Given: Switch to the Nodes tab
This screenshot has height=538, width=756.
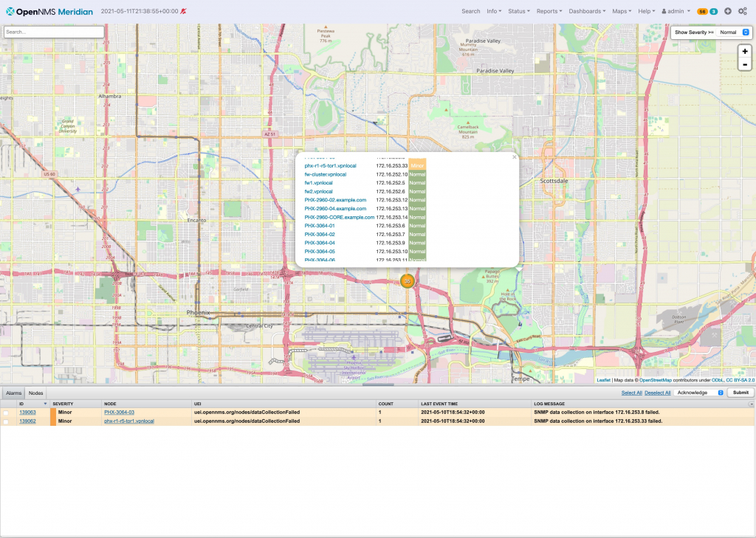Looking at the screenshot, I should [x=35, y=393].
